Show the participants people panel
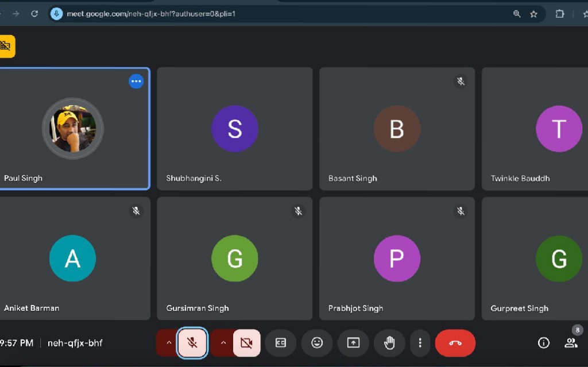 click(x=571, y=343)
